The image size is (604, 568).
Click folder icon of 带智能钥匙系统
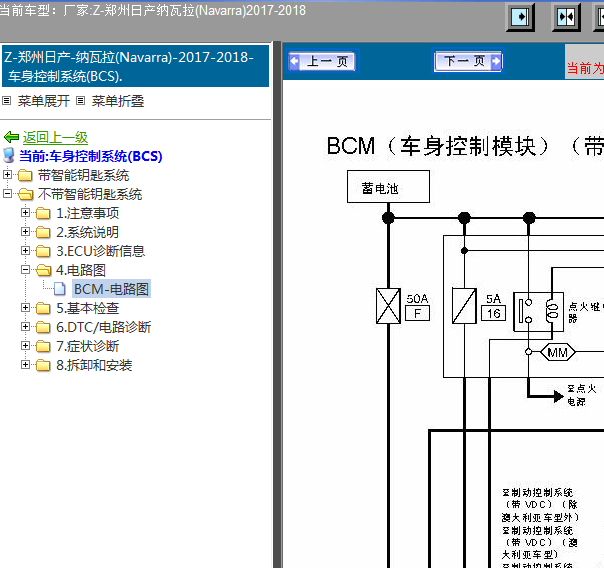pos(25,175)
